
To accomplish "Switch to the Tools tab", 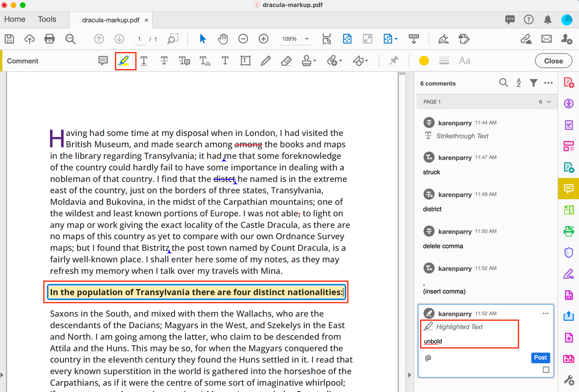I will point(47,19).
